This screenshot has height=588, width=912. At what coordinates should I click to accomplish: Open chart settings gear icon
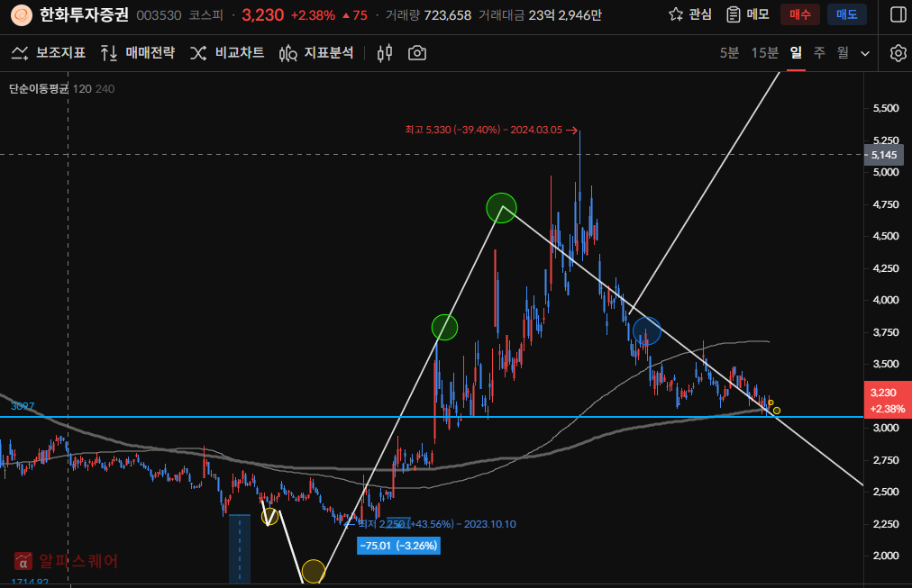tap(898, 53)
